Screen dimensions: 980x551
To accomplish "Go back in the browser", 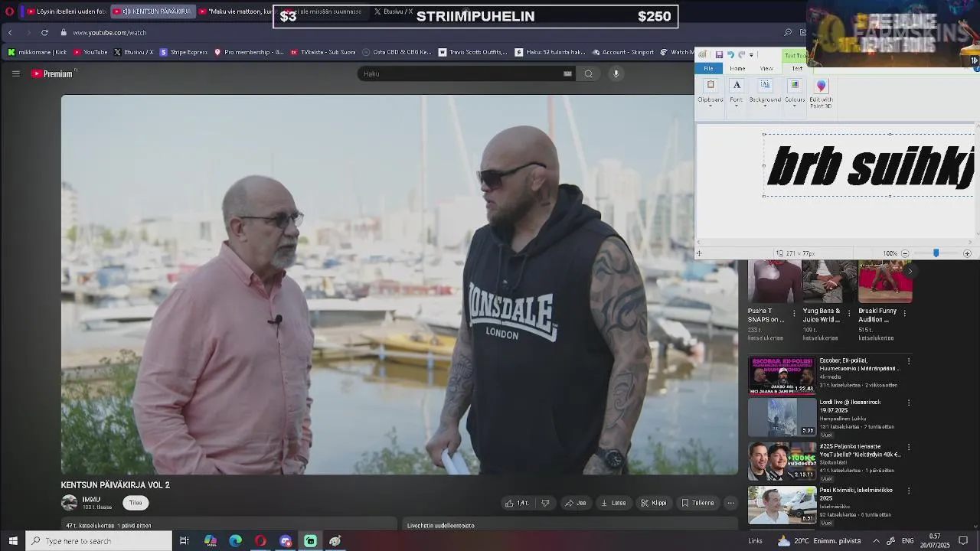I will (x=10, y=32).
